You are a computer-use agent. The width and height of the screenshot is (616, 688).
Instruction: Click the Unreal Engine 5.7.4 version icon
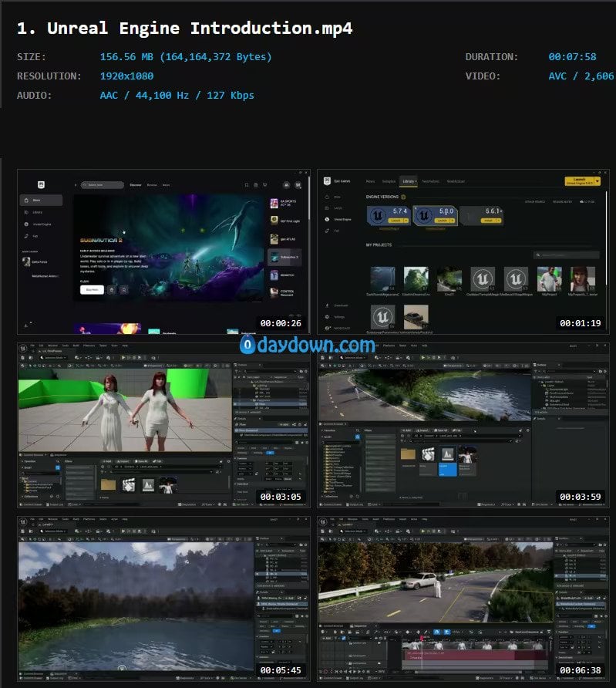[x=378, y=215]
